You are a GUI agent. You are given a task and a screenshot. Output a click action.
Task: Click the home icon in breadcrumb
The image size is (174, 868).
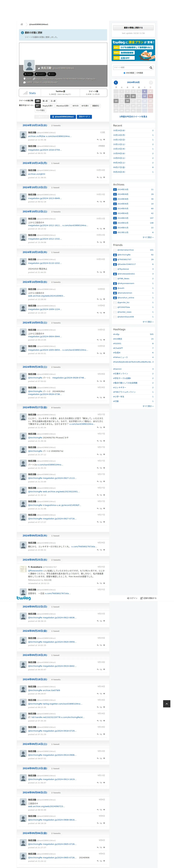point(22,24)
